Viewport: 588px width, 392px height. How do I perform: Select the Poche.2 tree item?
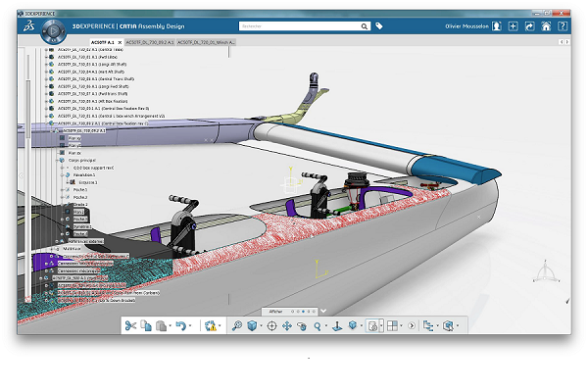80,197
